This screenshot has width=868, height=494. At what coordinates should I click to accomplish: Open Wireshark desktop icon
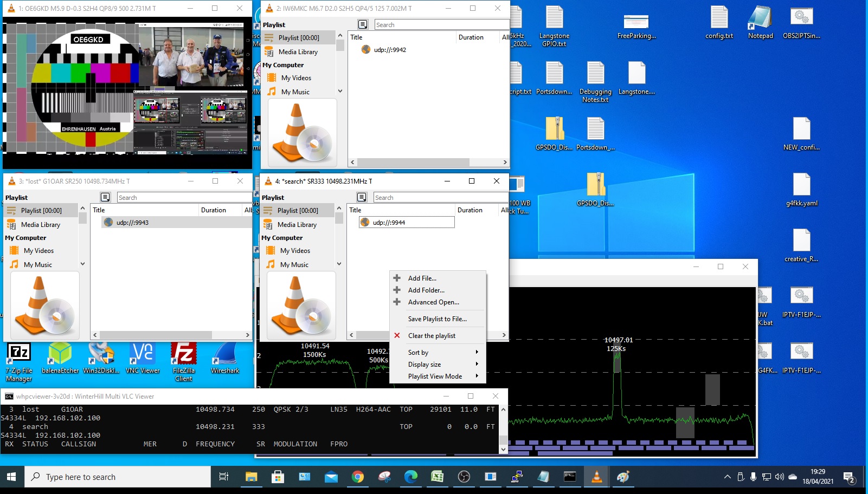225,359
